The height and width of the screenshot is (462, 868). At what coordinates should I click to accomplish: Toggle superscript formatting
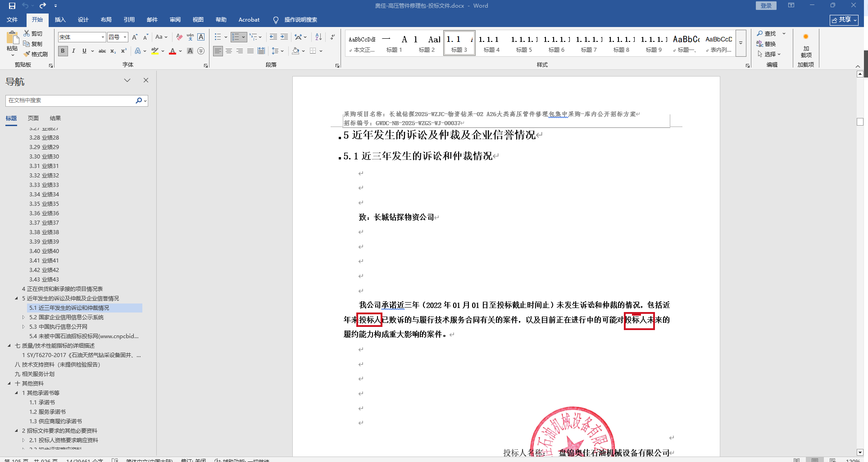coord(124,51)
